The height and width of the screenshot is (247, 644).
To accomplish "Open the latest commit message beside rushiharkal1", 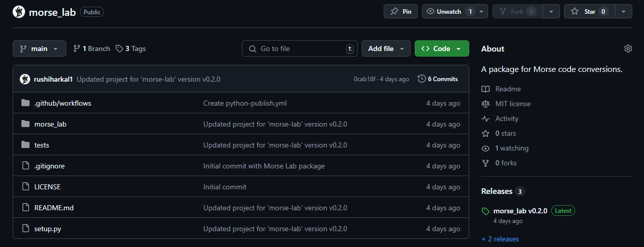I will coord(148,79).
